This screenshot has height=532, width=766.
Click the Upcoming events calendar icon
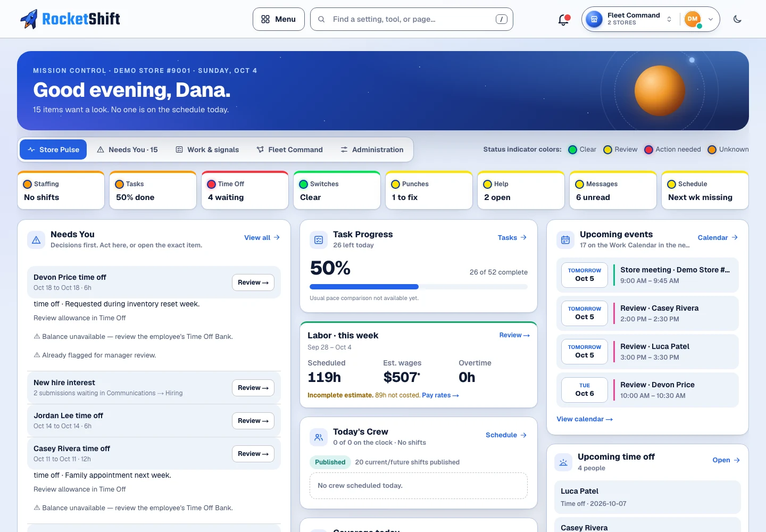pos(565,240)
